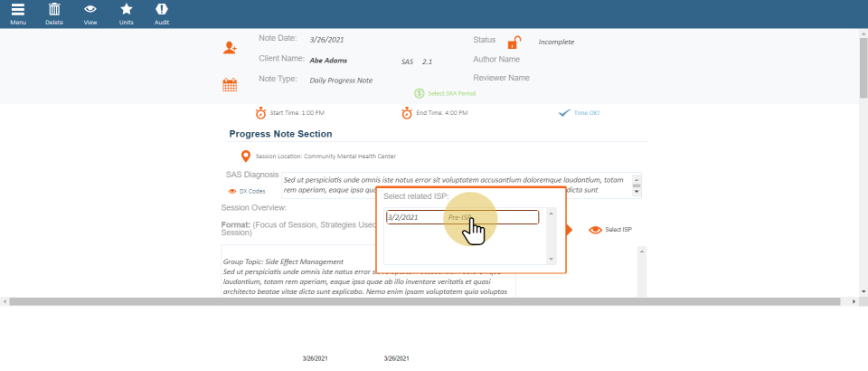Click the Select ISP eye icon

tap(595, 230)
